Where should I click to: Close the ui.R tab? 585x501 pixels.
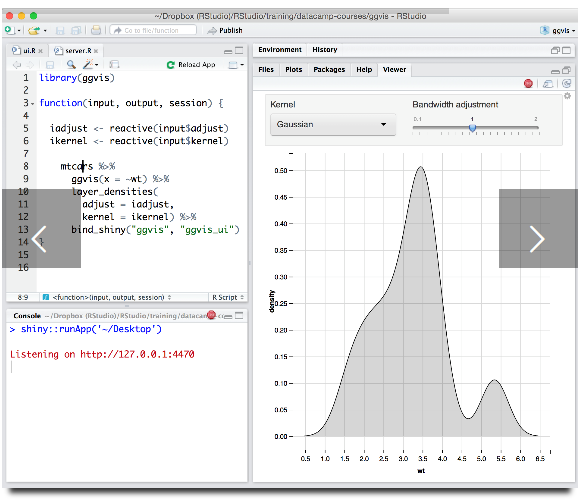point(40,51)
